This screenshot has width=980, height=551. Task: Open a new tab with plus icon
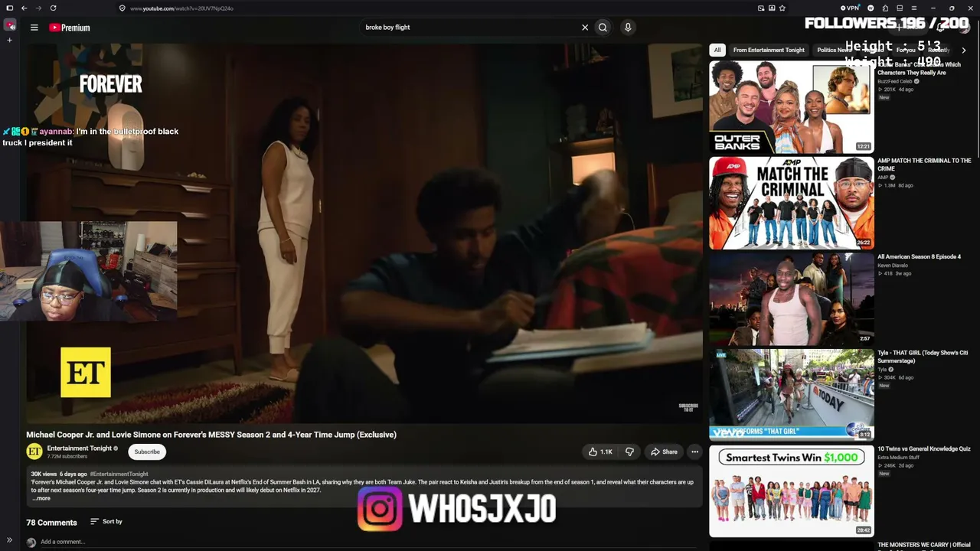click(9, 40)
